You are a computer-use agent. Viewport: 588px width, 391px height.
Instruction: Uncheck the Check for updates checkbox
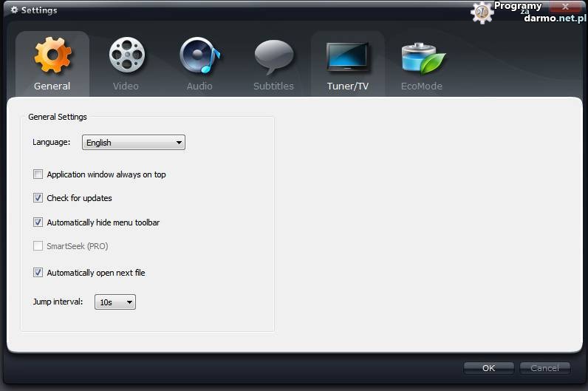click(x=38, y=198)
